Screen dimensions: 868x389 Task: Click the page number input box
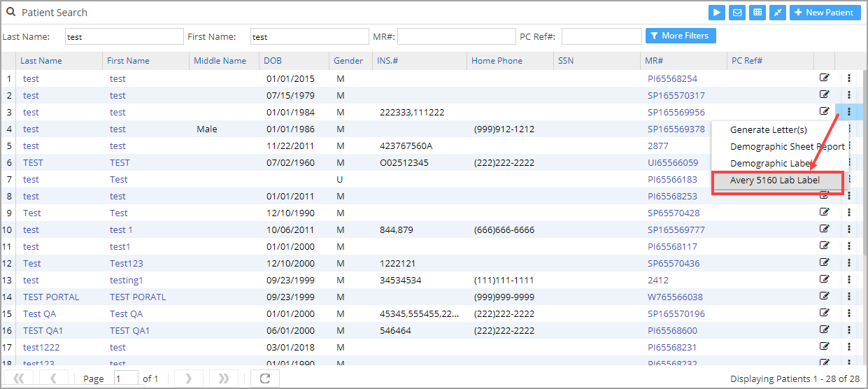[126, 379]
